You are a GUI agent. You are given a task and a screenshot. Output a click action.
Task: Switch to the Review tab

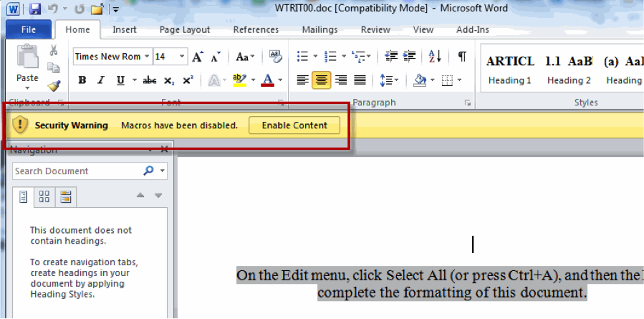point(375,29)
